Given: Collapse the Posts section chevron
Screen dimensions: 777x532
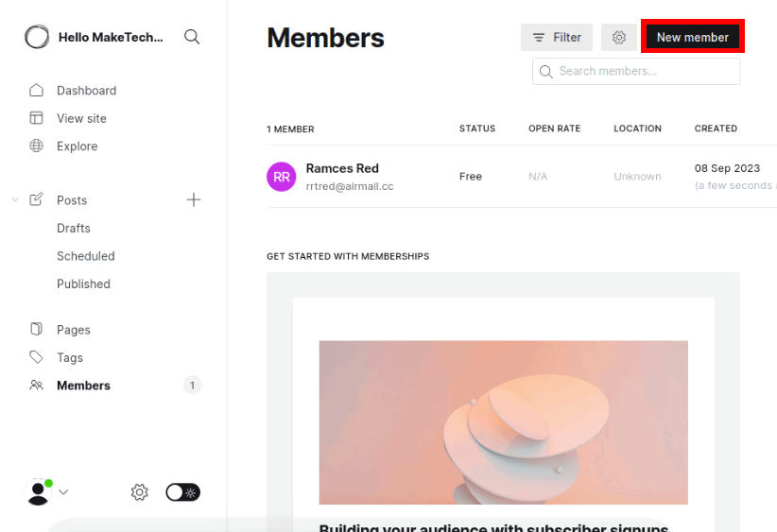Looking at the screenshot, I should coord(15,200).
